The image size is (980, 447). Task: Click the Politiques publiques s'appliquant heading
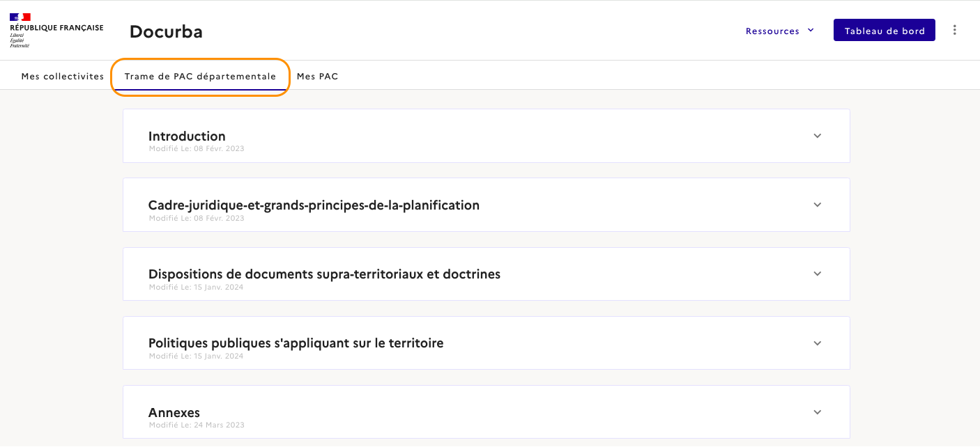coord(296,343)
